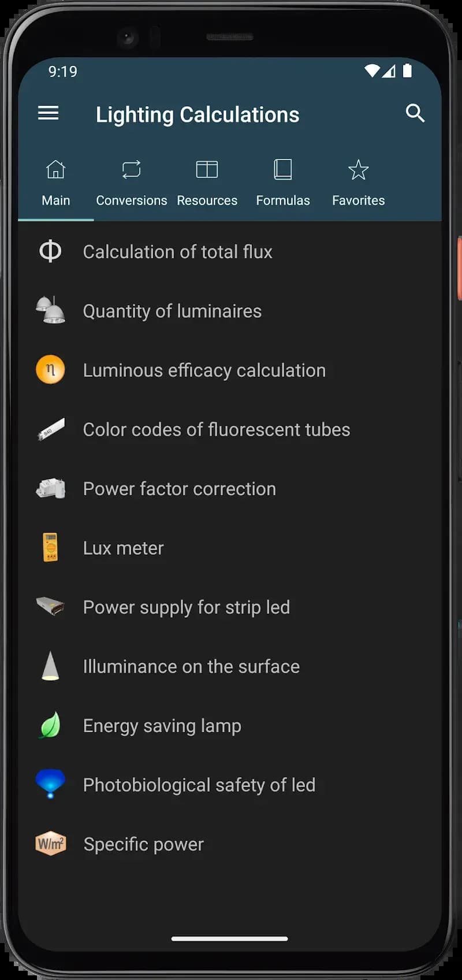
Task: Show the Favorites tab
Action: (358, 184)
